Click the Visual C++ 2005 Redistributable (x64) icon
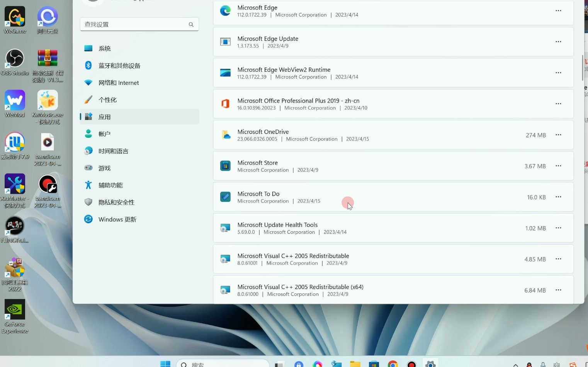This screenshot has height=367, width=588. [x=225, y=290]
